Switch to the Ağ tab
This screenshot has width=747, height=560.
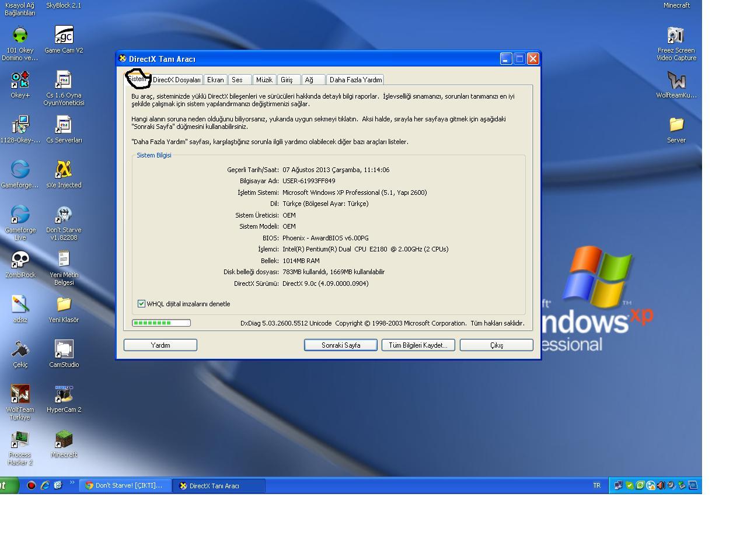[313, 80]
